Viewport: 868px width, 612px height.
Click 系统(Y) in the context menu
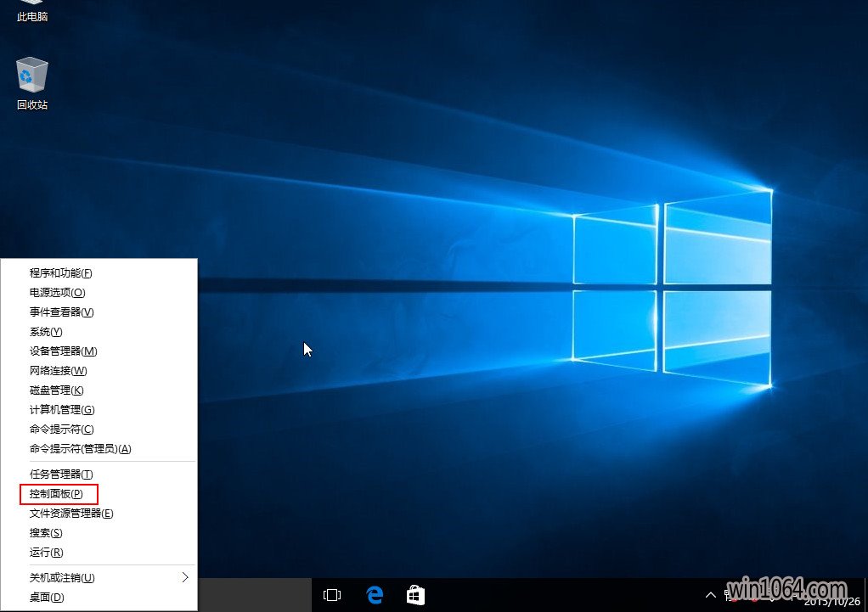[99, 331]
